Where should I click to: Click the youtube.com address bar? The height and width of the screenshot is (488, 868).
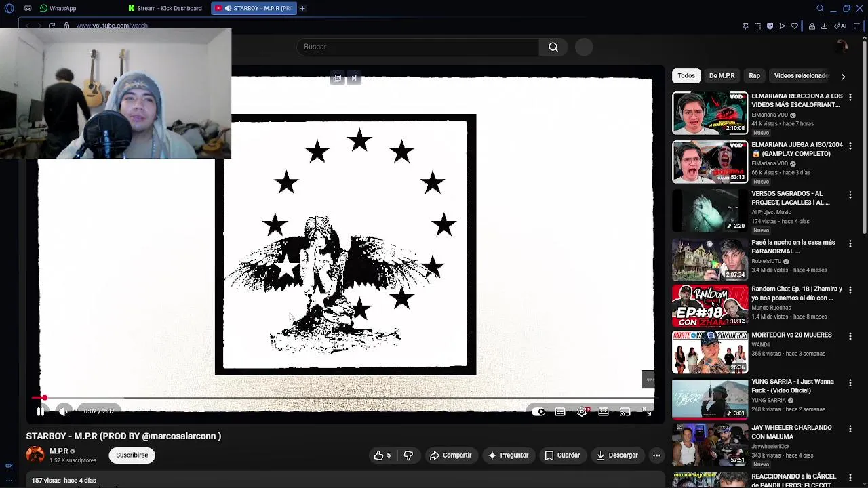(112, 26)
